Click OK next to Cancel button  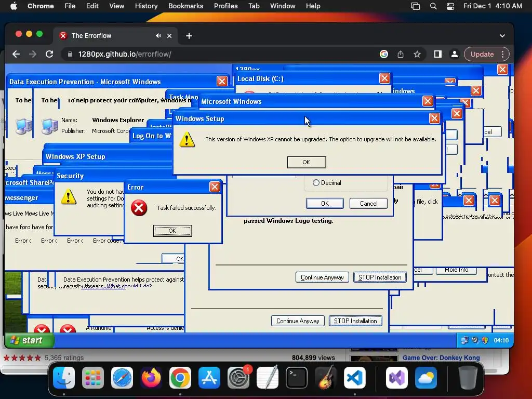[325, 203]
